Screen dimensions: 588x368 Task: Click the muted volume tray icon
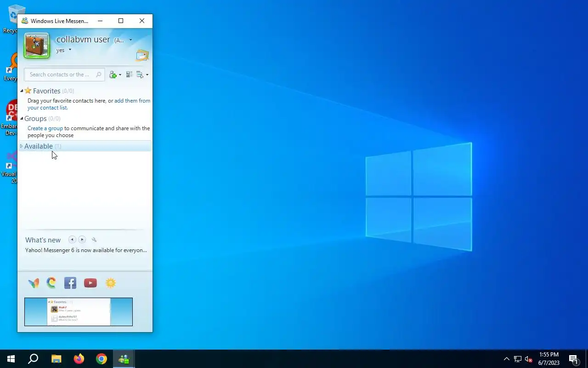tap(529, 359)
